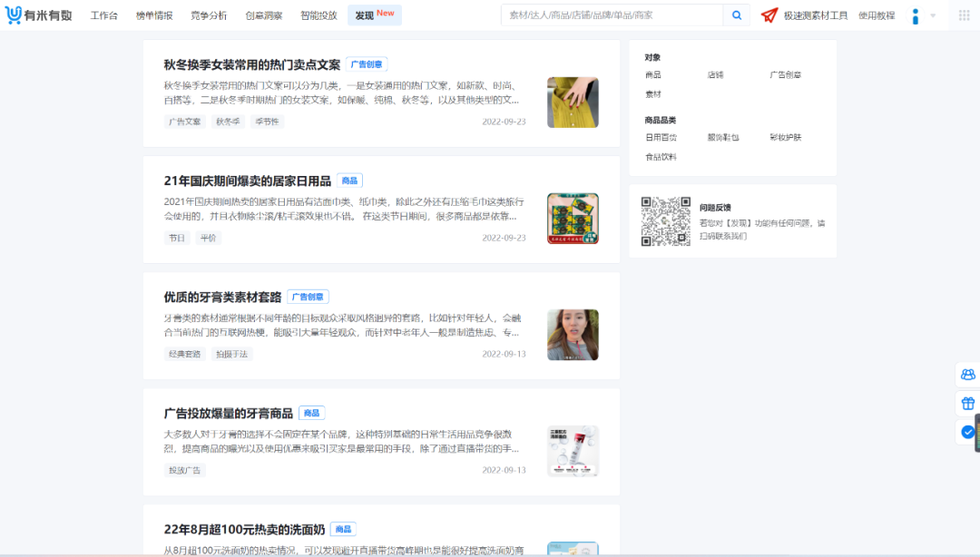Click the blue checkmark icon in the sidebar
Screen dimensions: 980x557
tap(965, 432)
